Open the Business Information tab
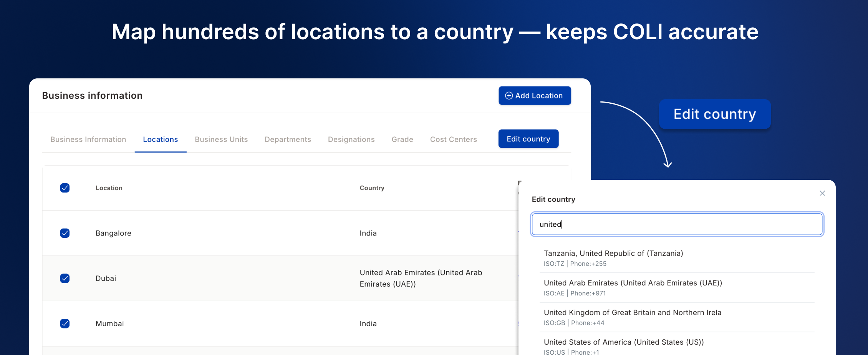The width and height of the screenshot is (868, 355). coord(88,139)
